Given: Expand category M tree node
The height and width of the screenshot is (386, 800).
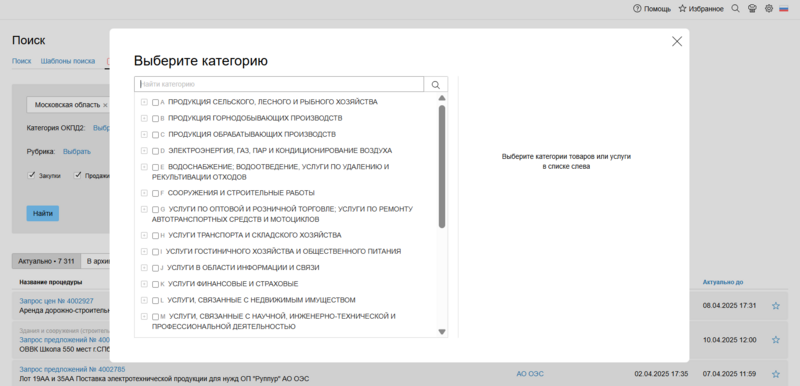Looking at the screenshot, I should 144,317.
